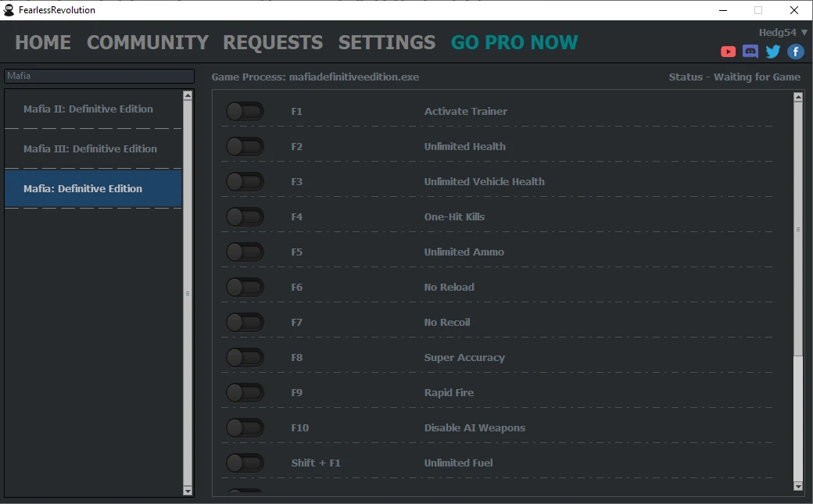This screenshot has height=504, width=813.
Task: Click game list scrollbar down arrow
Action: 188,491
